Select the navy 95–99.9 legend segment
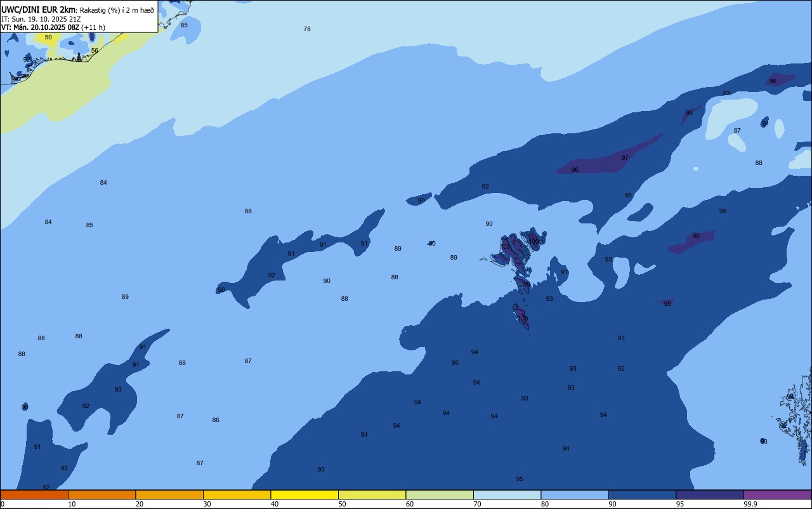 pyautogui.click(x=710, y=494)
